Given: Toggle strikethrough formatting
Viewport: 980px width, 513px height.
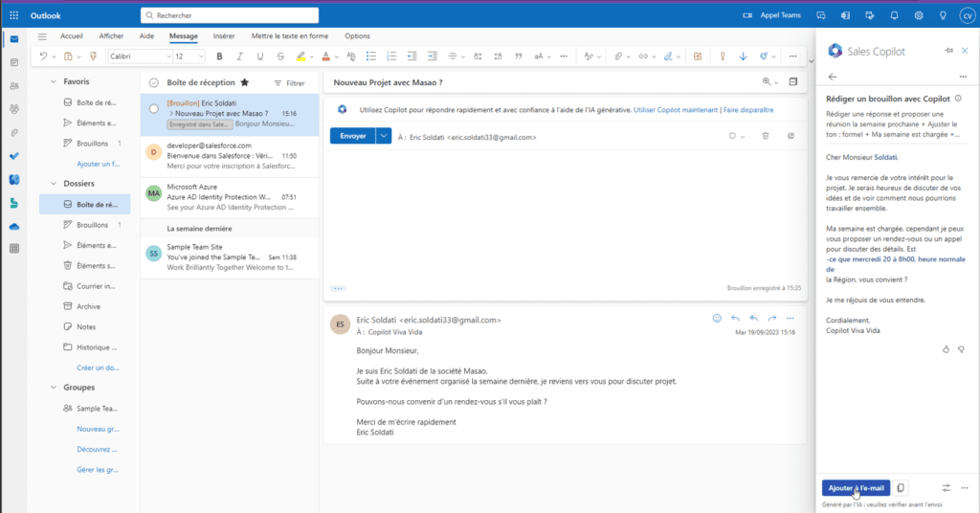Looking at the screenshot, I should (x=280, y=56).
